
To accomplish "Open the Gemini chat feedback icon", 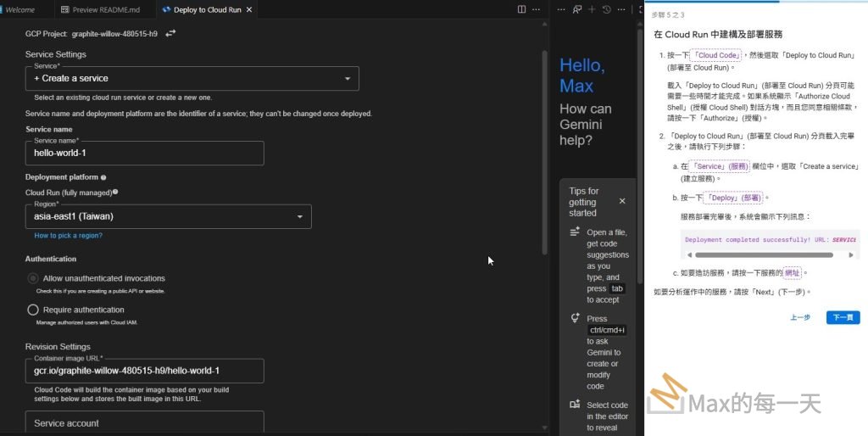I will [576, 9].
